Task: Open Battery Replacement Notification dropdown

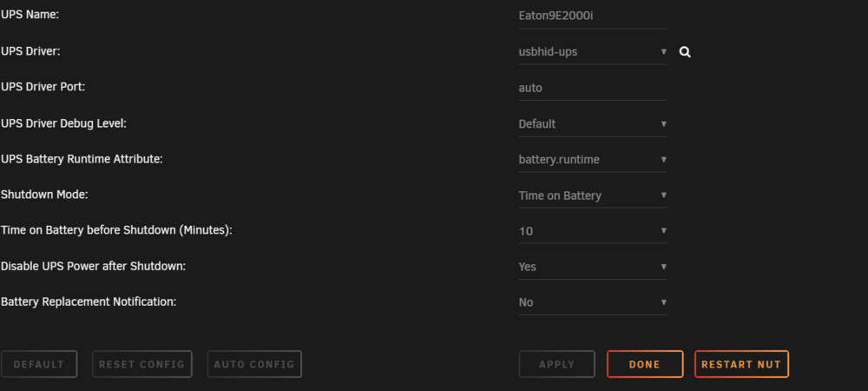Action: (592, 302)
